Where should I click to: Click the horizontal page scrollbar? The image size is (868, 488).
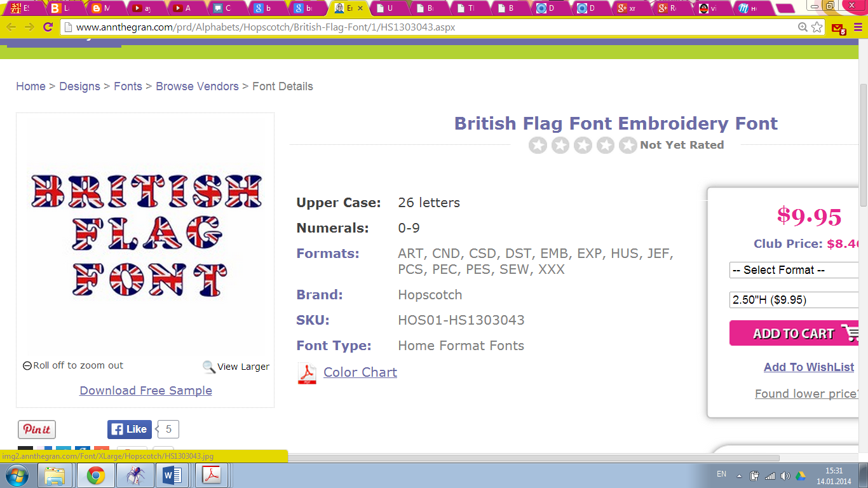(534, 457)
